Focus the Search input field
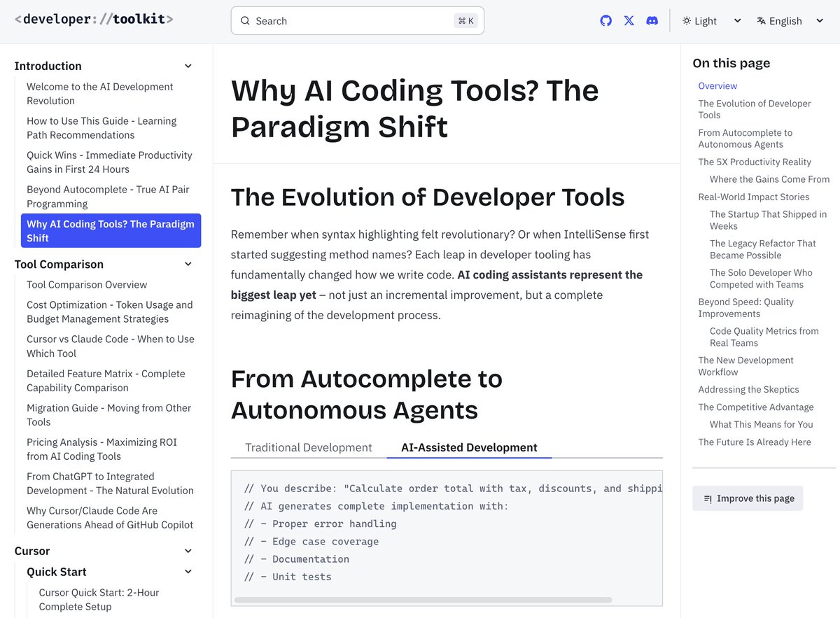 pyautogui.click(x=357, y=21)
